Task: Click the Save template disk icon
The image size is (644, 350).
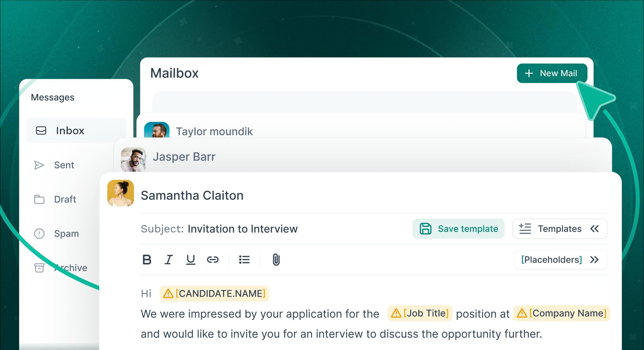Action: pyautogui.click(x=425, y=229)
